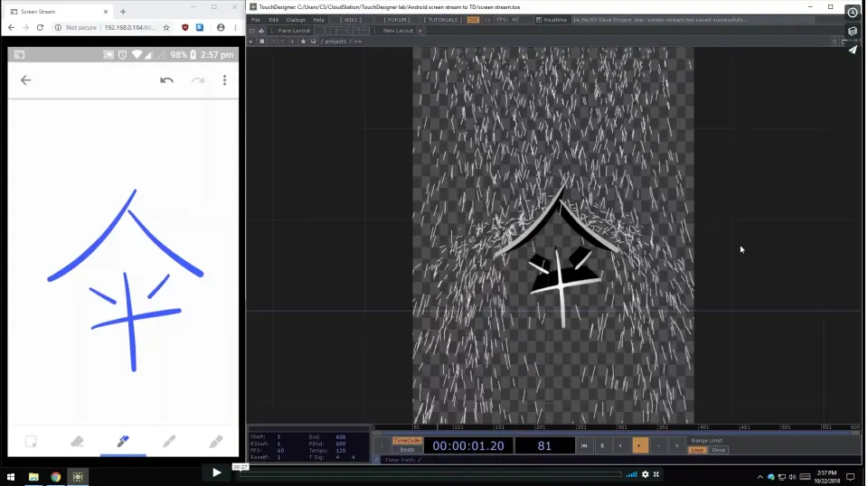Undo last stroke in drawing app

166,80
